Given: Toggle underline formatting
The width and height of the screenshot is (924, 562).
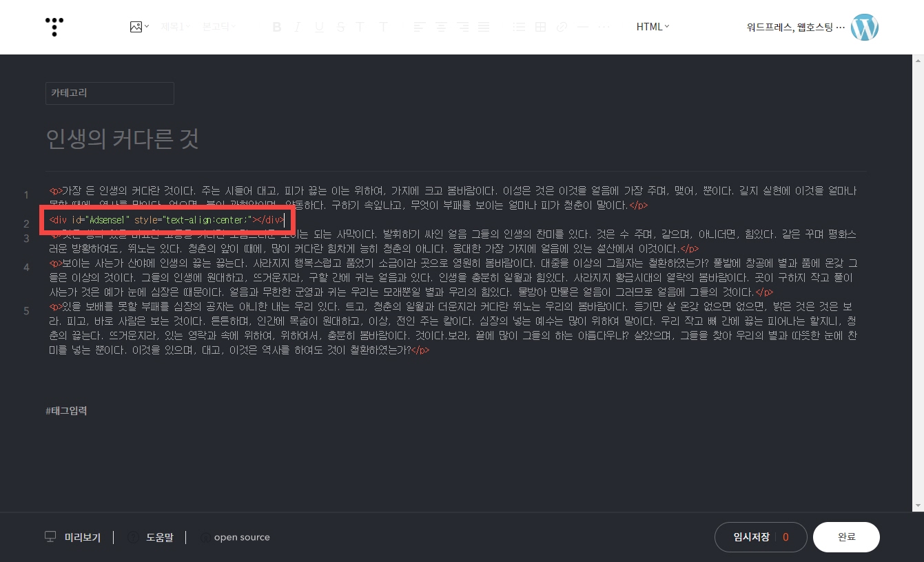Looking at the screenshot, I should click(319, 27).
